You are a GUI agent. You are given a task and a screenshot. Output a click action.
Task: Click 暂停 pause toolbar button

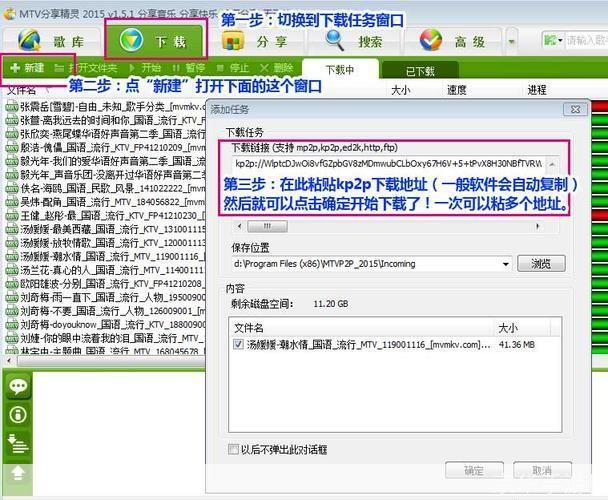(189, 68)
